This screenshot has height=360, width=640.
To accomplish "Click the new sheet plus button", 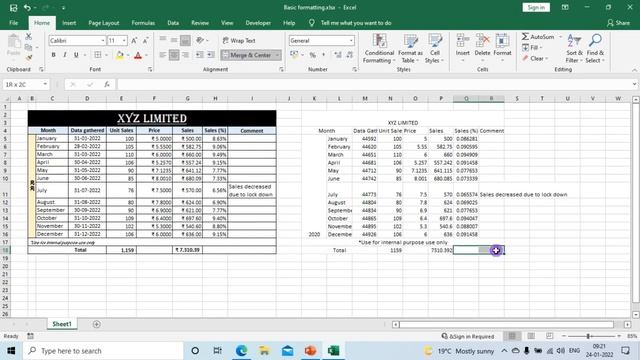I will (96, 324).
